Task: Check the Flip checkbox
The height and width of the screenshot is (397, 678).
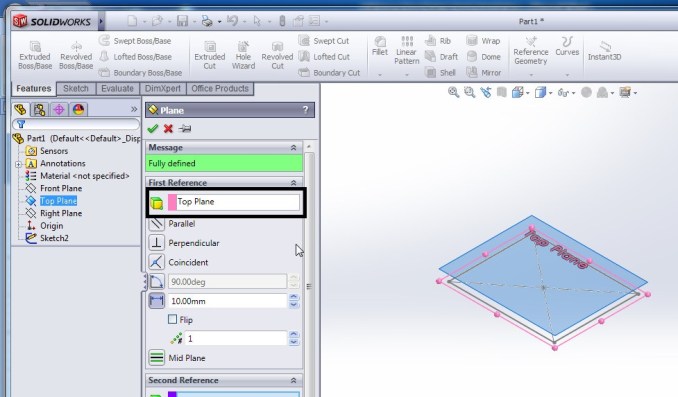Action: point(173,319)
